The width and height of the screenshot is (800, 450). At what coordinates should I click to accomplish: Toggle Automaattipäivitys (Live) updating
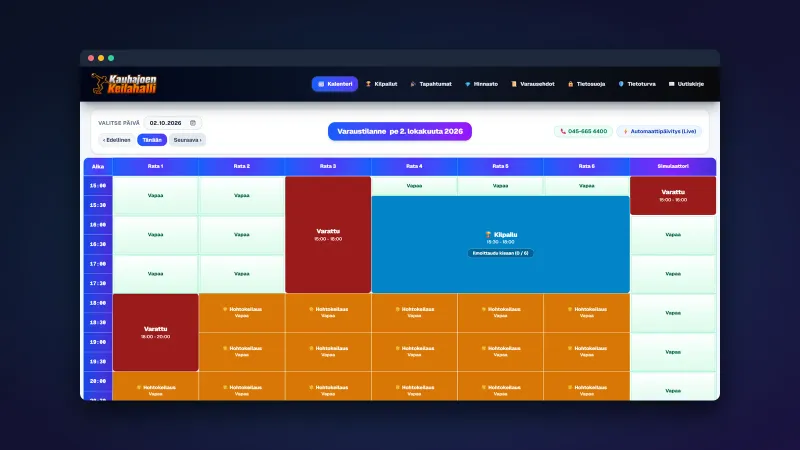[659, 132]
